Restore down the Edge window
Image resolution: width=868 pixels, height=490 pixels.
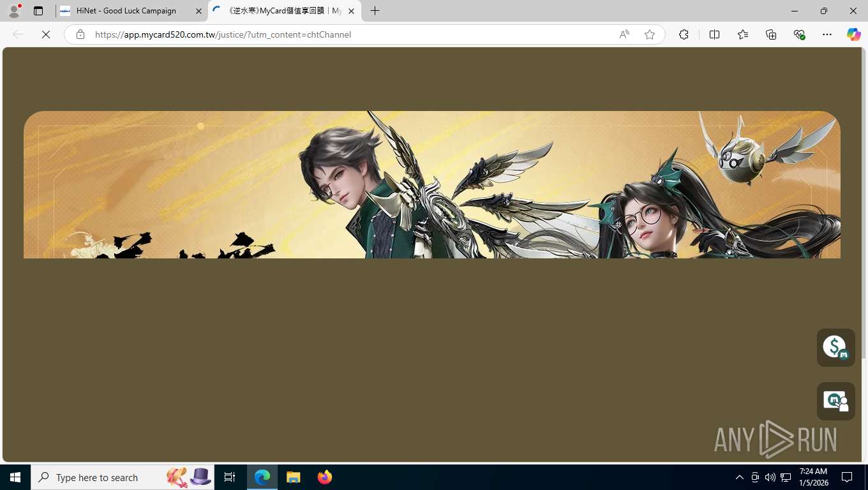click(824, 11)
